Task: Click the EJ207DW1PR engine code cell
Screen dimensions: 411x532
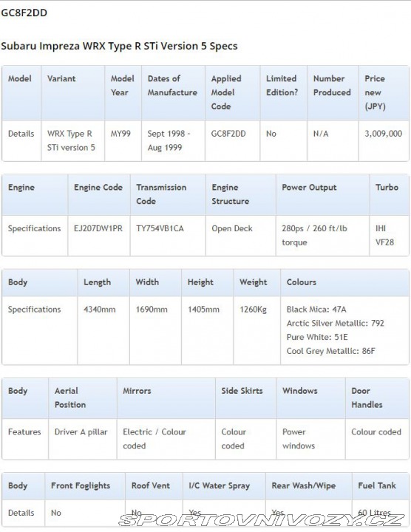Action: [98, 228]
